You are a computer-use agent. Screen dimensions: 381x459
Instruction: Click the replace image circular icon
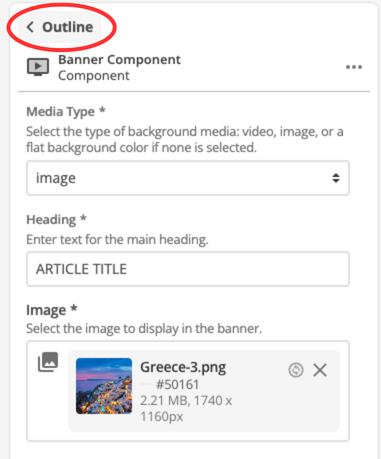tap(296, 370)
